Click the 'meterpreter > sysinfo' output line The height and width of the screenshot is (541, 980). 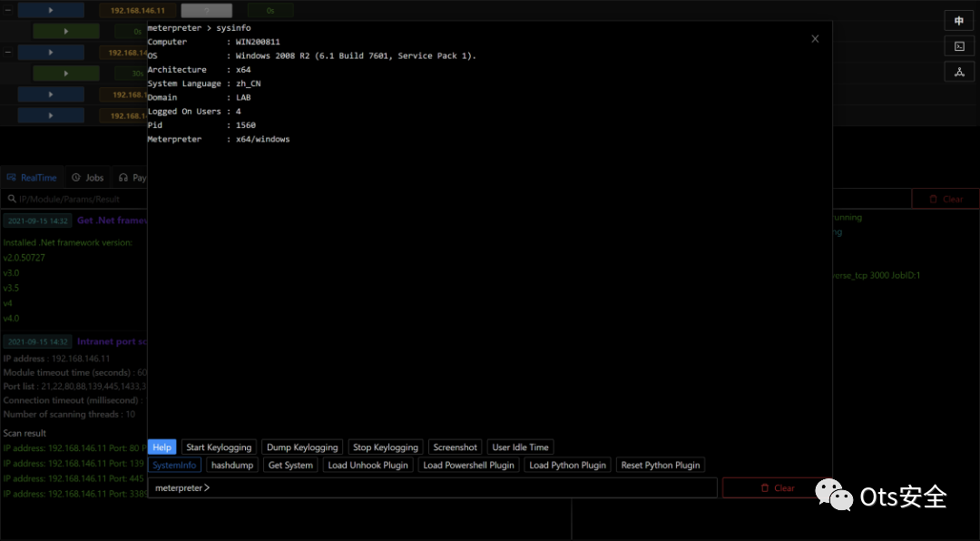tap(200, 28)
